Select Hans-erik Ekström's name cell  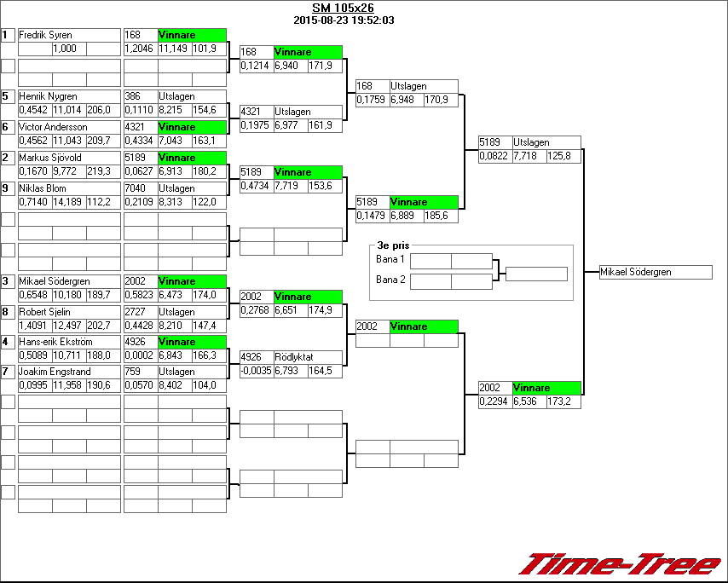pos(69,342)
